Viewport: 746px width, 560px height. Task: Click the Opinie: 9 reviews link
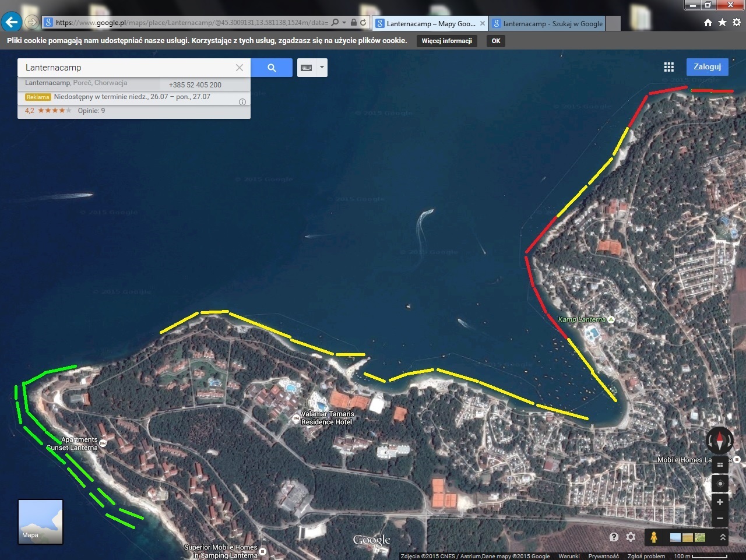click(x=92, y=111)
